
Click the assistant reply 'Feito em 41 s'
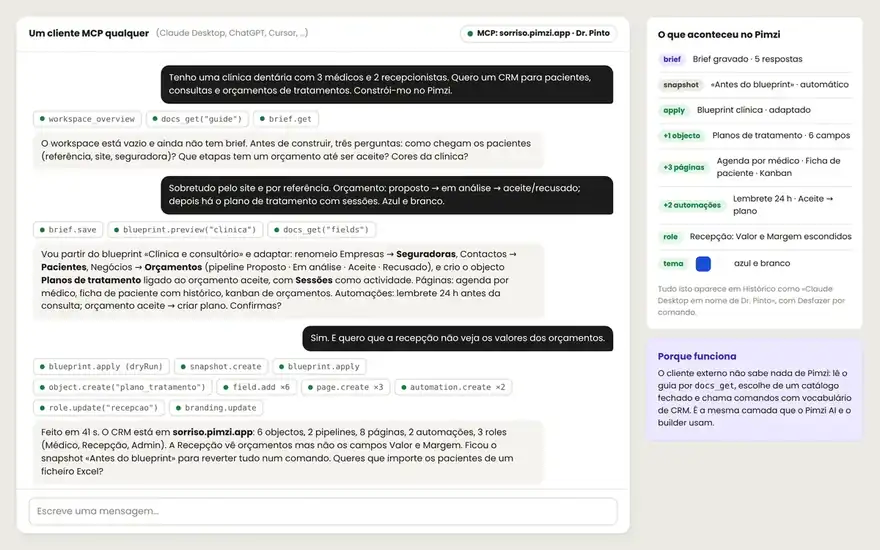(288, 452)
